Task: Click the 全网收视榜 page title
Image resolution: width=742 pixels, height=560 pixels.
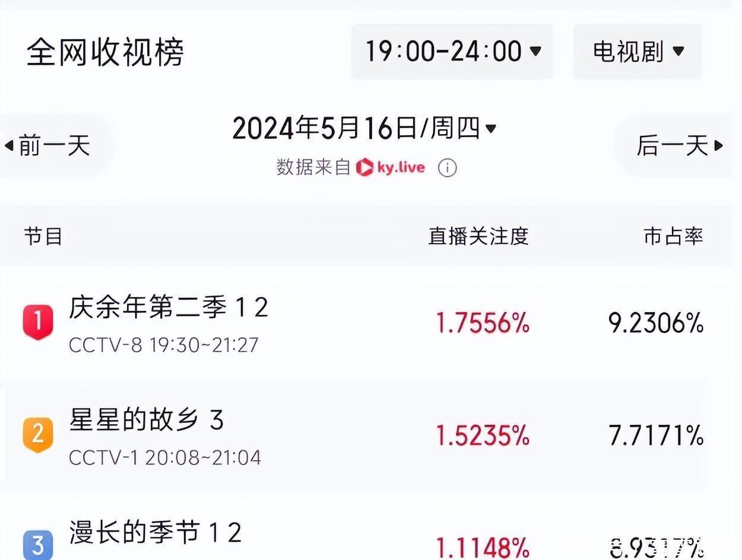Action: click(x=105, y=52)
